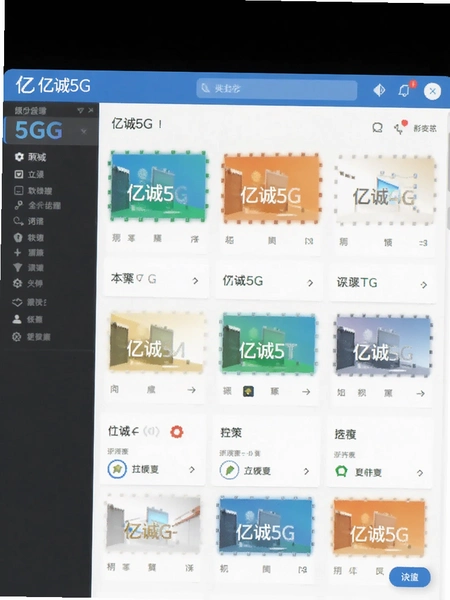
Task: Open the yellow-beige thumbnail in the middle row
Action: click(x=157, y=342)
